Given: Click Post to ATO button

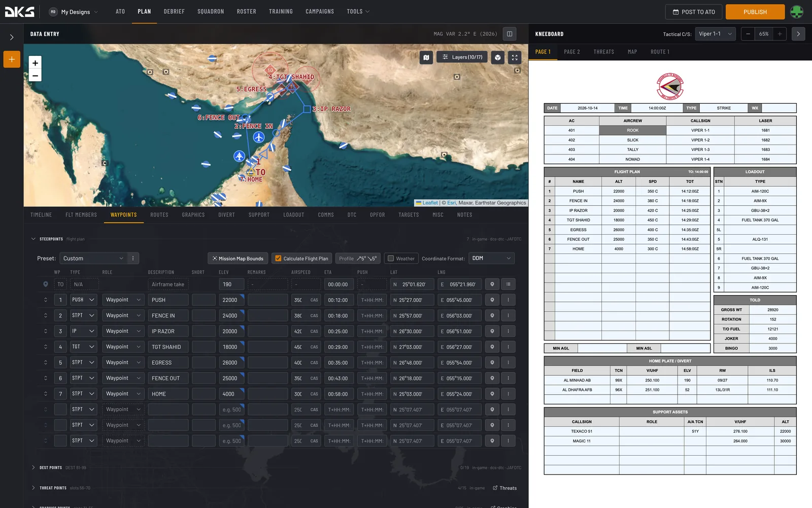Looking at the screenshot, I should [694, 12].
